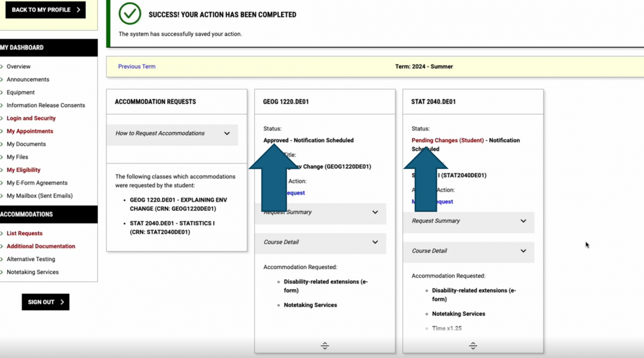Click the Sign Out button
Image resolution: width=644 pixels, height=358 pixels.
point(46,302)
